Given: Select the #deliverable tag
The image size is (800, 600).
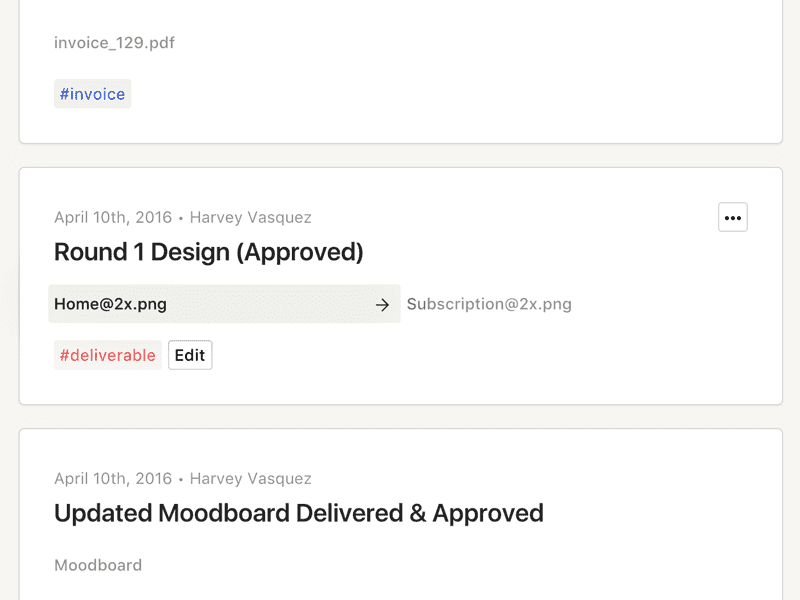Looking at the screenshot, I should tap(108, 355).
